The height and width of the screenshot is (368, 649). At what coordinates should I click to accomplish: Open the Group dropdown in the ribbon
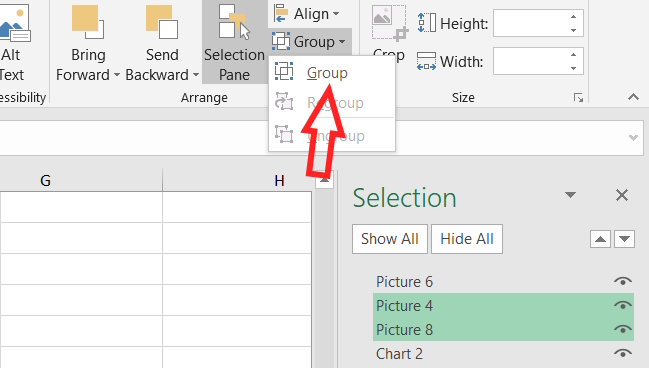coord(310,41)
